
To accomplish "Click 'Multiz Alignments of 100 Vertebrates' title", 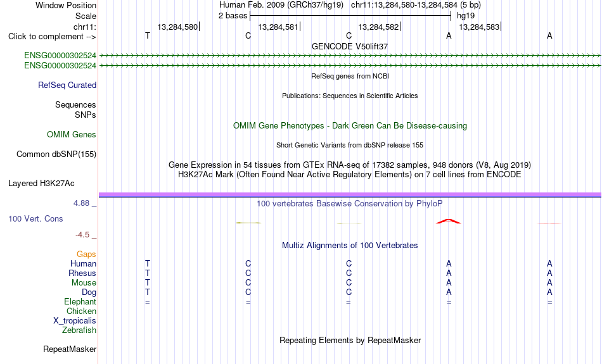I will 350,246.
